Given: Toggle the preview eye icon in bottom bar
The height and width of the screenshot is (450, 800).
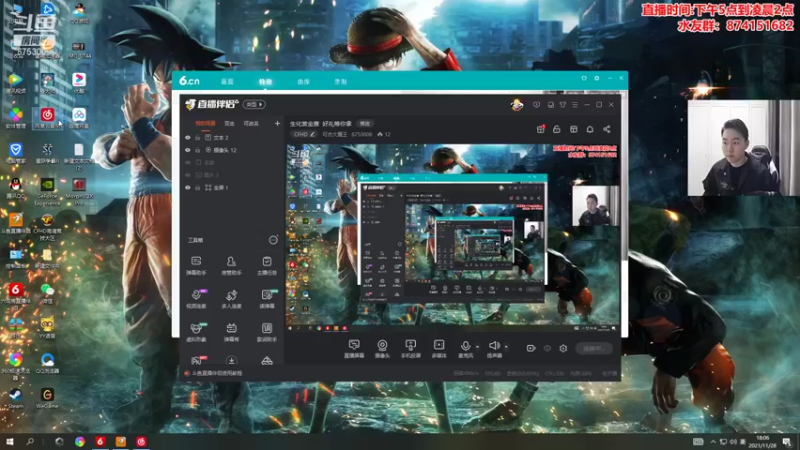Looking at the screenshot, I should tap(547, 348).
